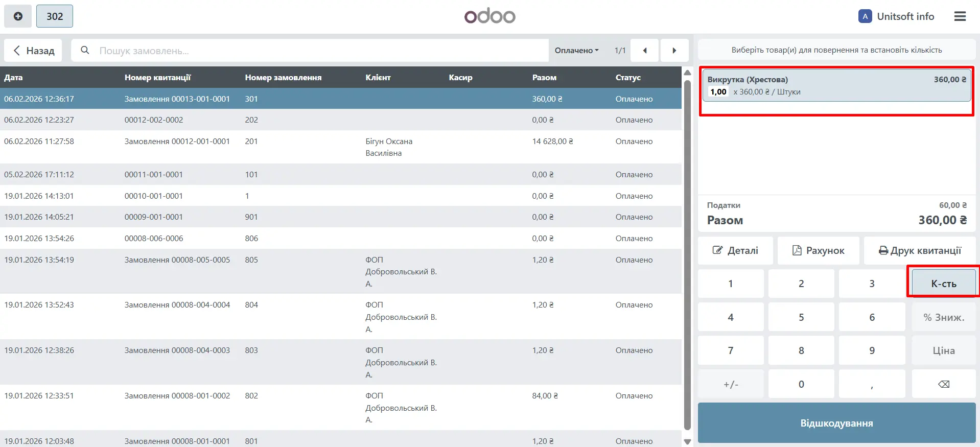Go to next page of orders
The height and width of the screenshot is (447, 980).
pyautogui.click(x=674, y=51)
